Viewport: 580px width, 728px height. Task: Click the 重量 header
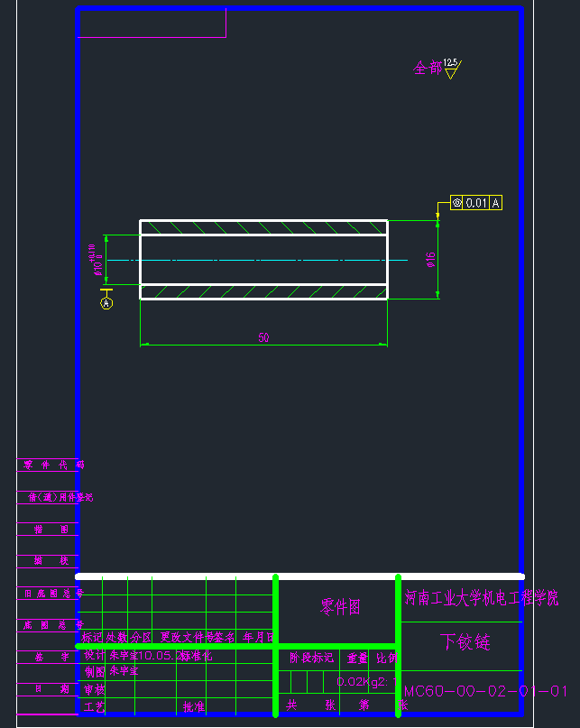tap(357, 658)
